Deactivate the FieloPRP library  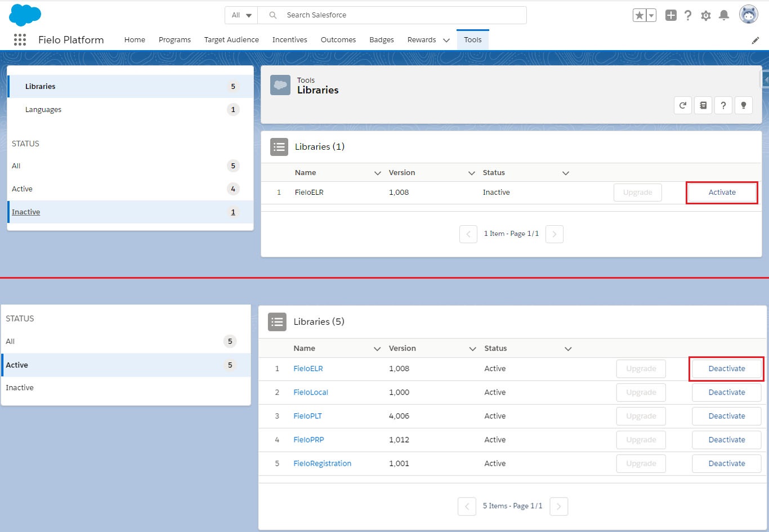click(x=727, y=440)
